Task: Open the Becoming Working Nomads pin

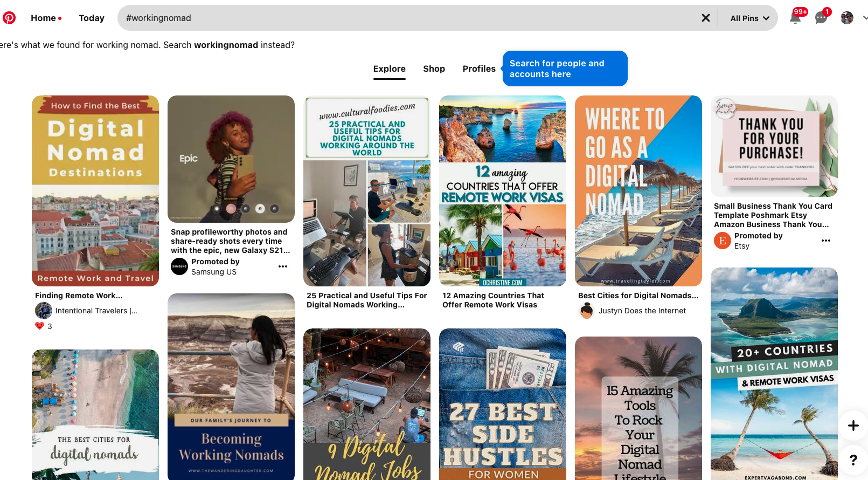Action: 231,387
